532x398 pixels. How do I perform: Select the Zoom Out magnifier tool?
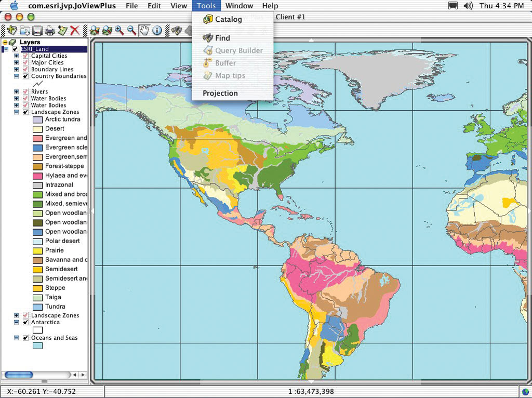tap(131, 31)
